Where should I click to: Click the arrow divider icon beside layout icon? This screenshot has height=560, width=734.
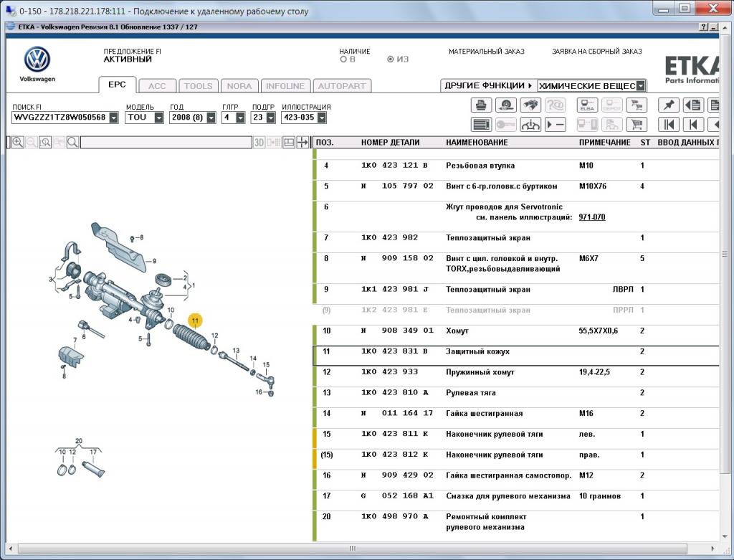pos(302,143)
